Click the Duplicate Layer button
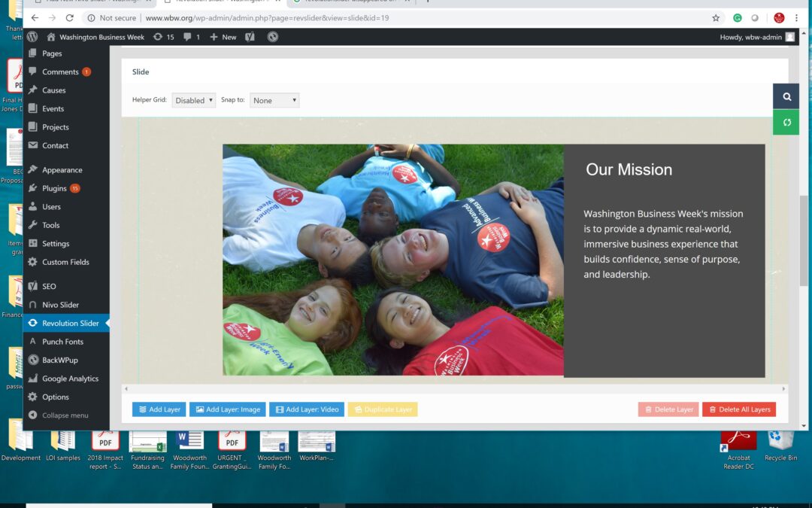The width and height of the screenshot is (812, 508). click(x=383, y=409)
